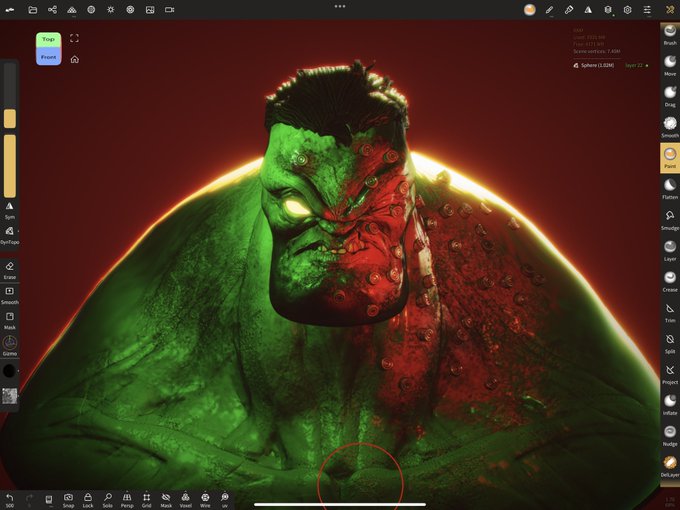Select the Project tool
680x510 pixels.
670,374
